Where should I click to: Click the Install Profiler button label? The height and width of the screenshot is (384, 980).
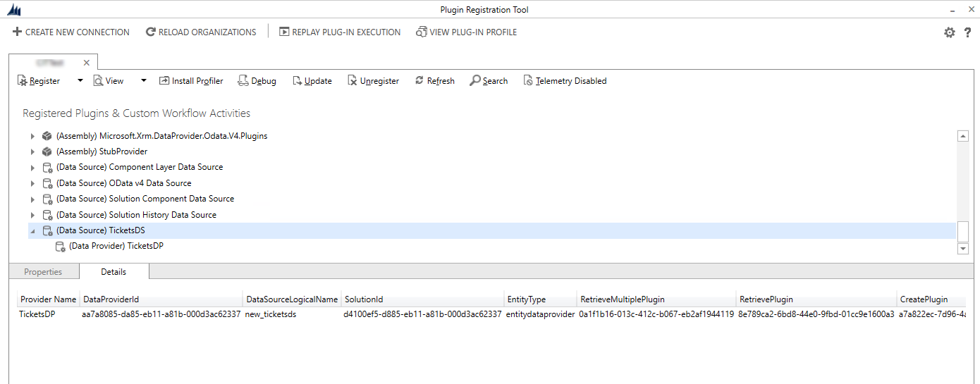tap(197, 81)
